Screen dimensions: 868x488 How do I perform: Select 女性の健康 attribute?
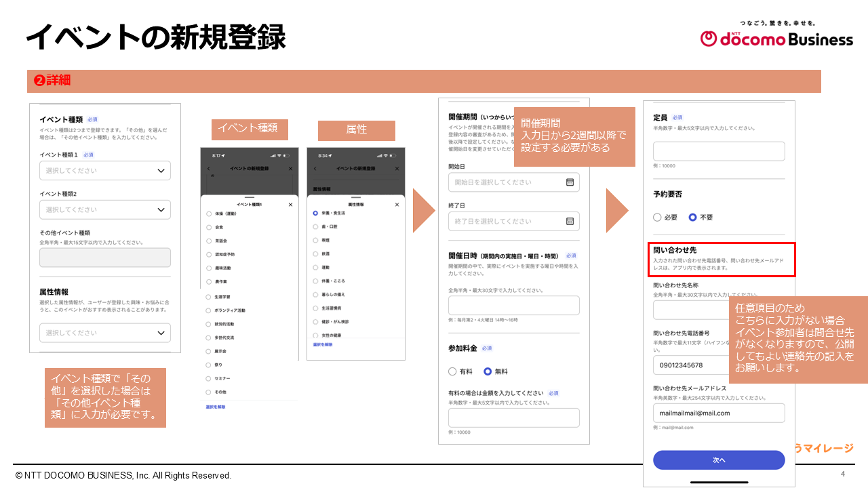click(315, 335)
